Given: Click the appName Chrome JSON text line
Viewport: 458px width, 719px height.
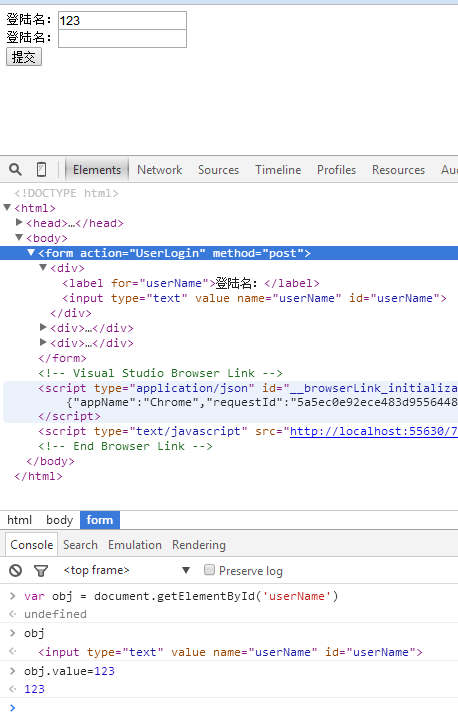Looking at the screenshot, I should click(262, 402).
